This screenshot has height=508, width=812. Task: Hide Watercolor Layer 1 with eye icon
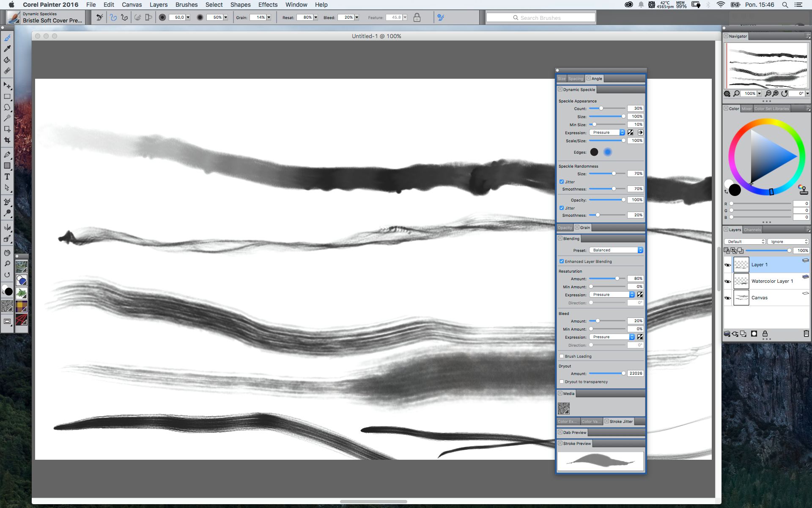click(x=727, y=281)
